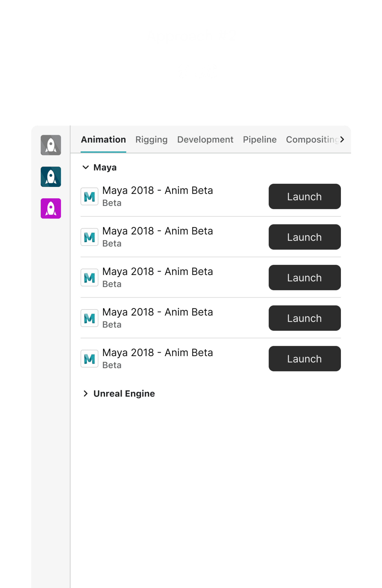Screen dimensions: 382x588
Task: Click the fourth "Maya 2018 - Anim Beta" title
Action: click(157, 312)
